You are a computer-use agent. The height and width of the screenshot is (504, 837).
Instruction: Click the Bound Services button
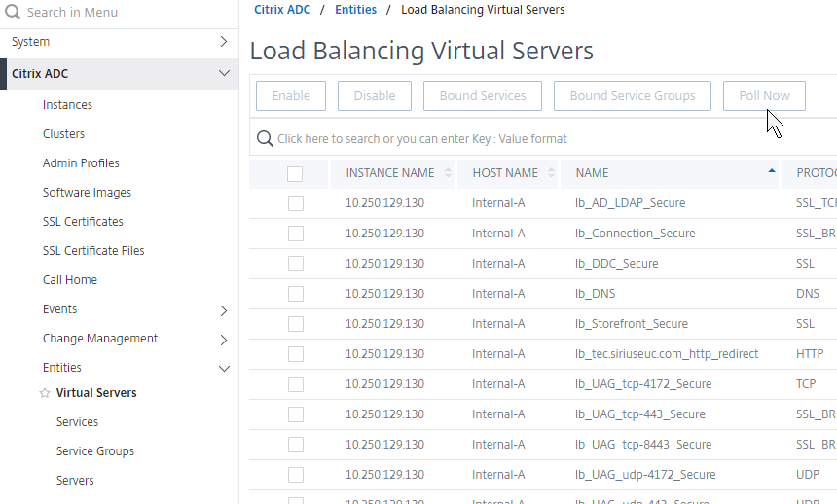(x=483, y=96)
